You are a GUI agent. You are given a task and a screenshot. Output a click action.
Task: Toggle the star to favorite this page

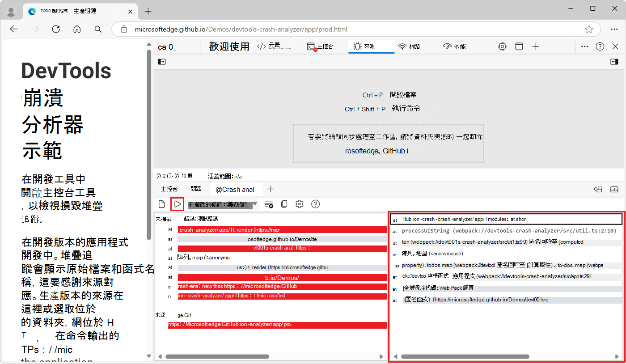click(589, 29)
